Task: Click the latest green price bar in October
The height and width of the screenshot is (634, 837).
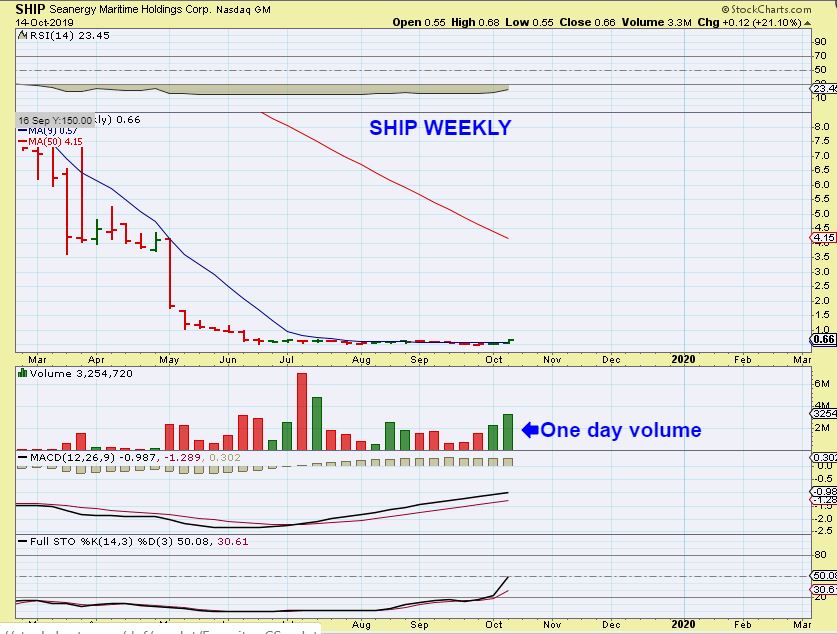Action: 510,341
